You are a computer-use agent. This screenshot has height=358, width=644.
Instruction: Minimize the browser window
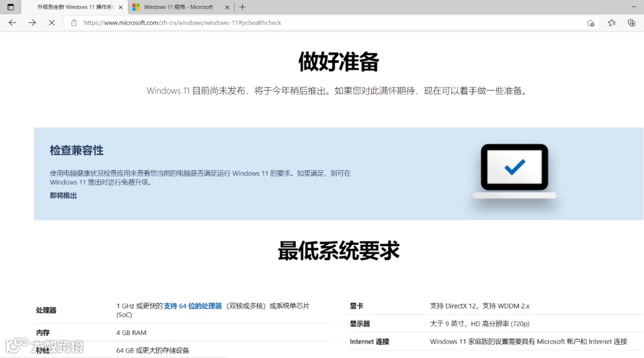coord(634,7)
